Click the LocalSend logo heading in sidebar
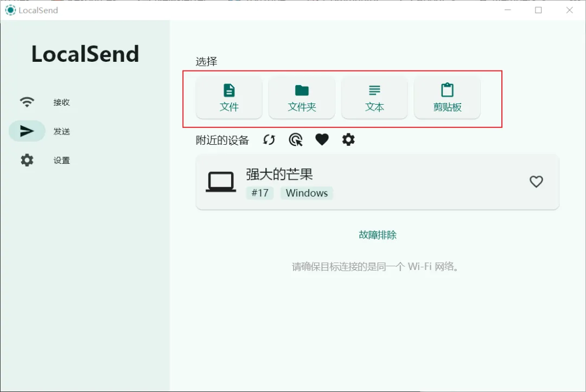 (x=85, y=54)
